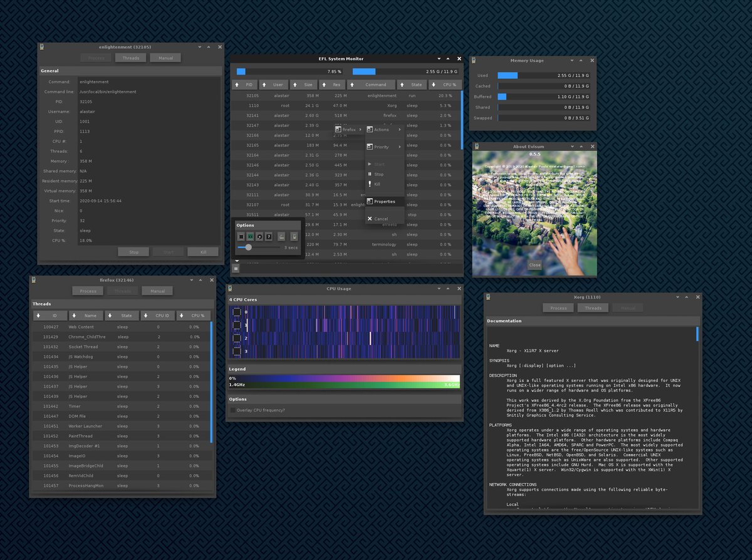Screen dimensions: 752x560
Task: Open Process tab in firefox (32146) window
Action: click(88, 291)
